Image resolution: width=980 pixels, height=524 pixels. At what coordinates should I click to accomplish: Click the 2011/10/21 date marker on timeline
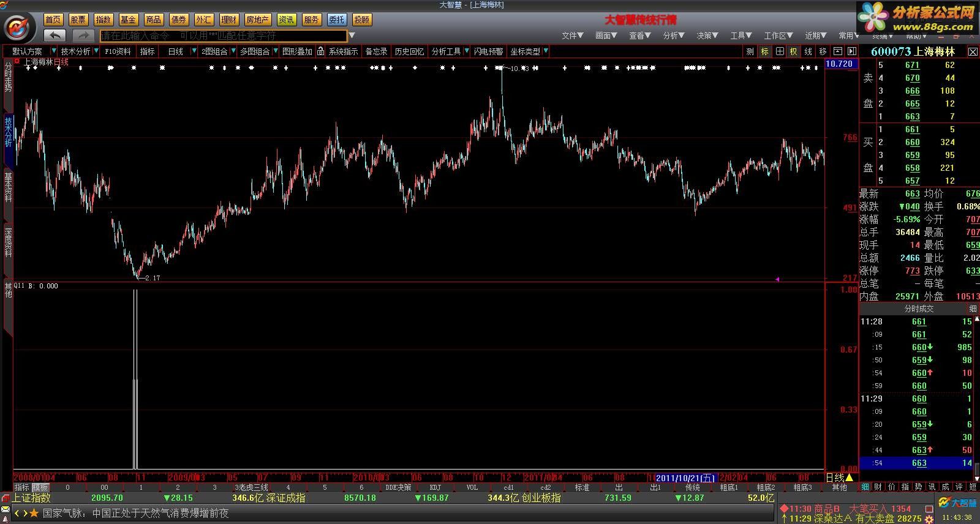[685, 477]
